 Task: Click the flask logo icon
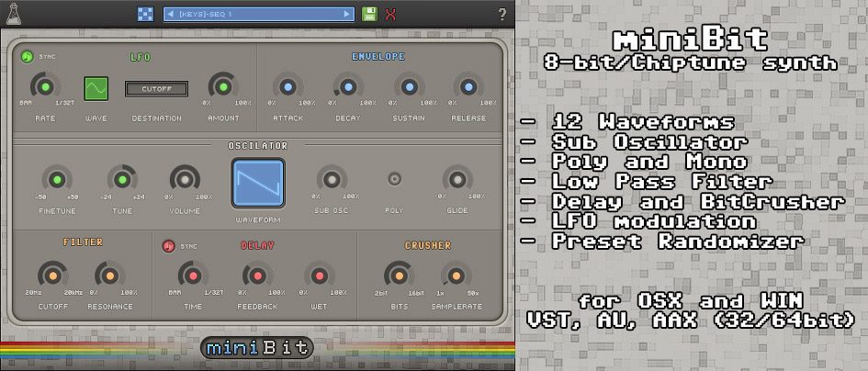(13, 13)
